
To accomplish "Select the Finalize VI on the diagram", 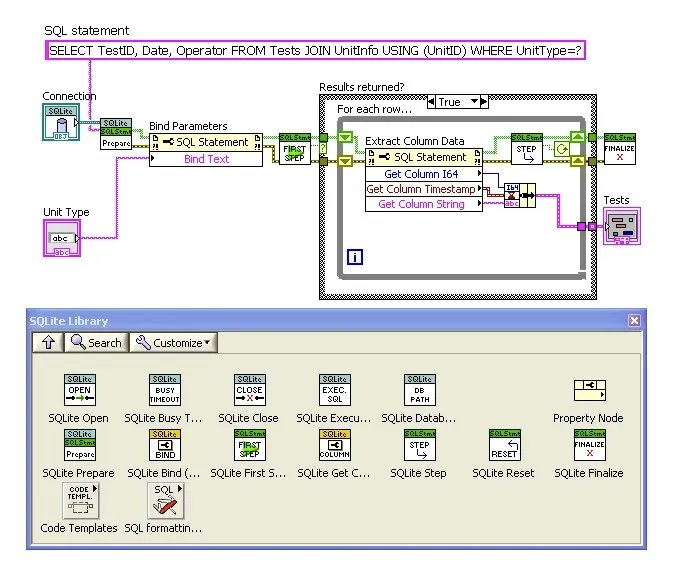I will (x=620, y=149).
